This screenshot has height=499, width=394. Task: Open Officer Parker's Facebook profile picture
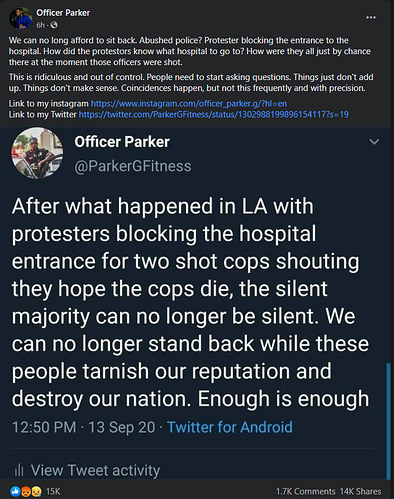pos(21,18)
